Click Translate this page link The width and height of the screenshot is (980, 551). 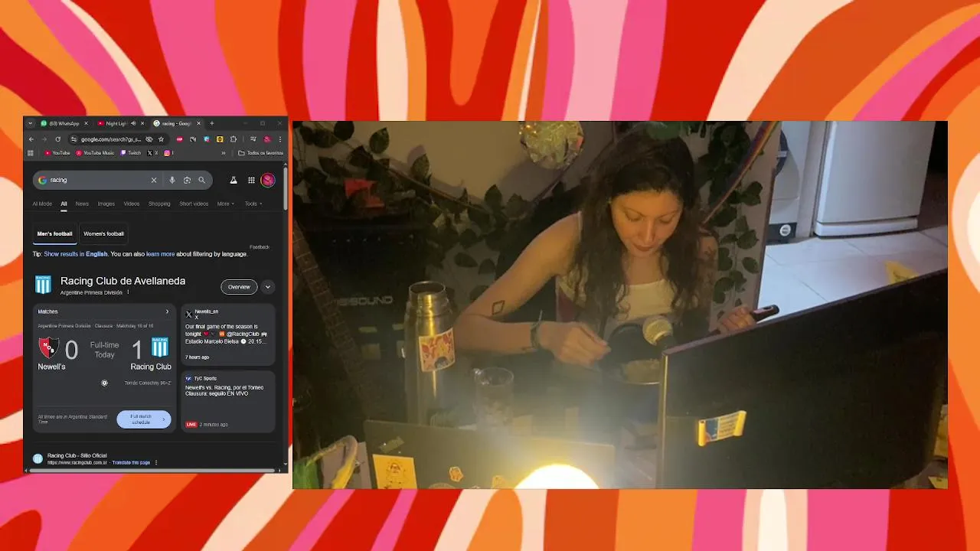pos(131,463)
